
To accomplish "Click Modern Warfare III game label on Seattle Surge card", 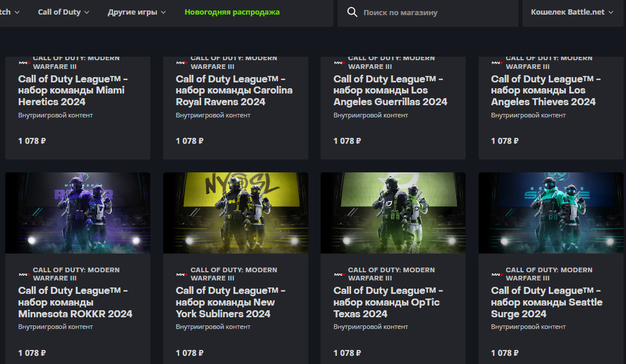I will [549, 274].
